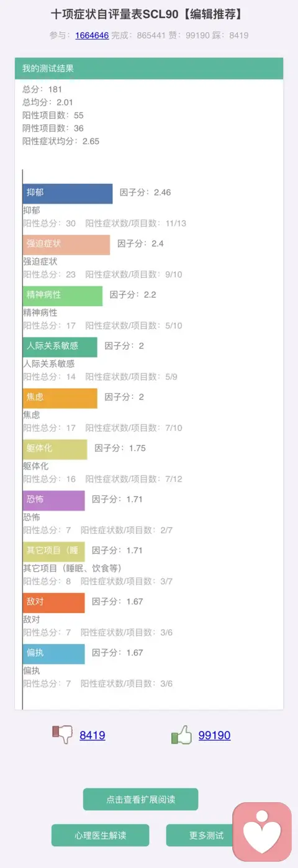The height and width of the screenshot is (868, 298).
Task: Click the 心理医生解读 button
Action: (x=100, y=835)
